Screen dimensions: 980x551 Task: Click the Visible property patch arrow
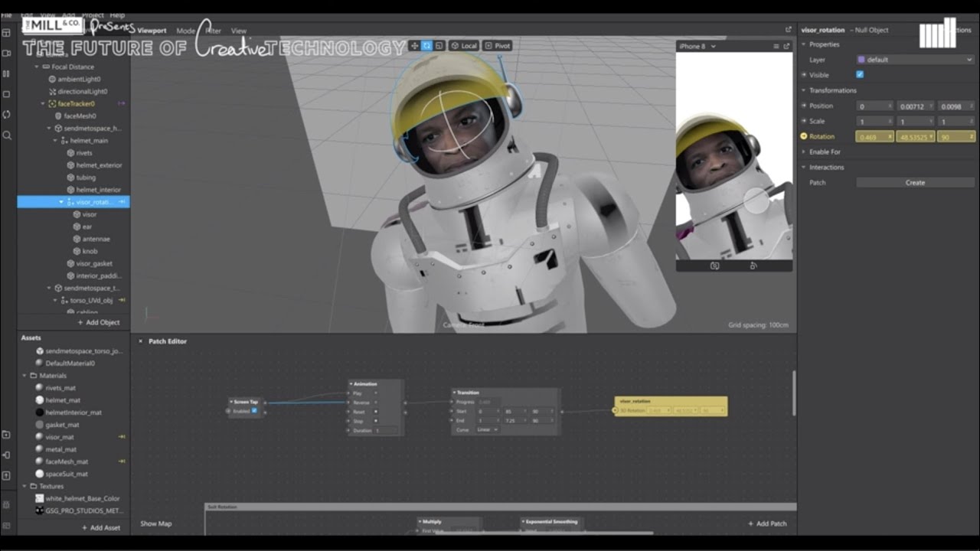click(804, 75)
